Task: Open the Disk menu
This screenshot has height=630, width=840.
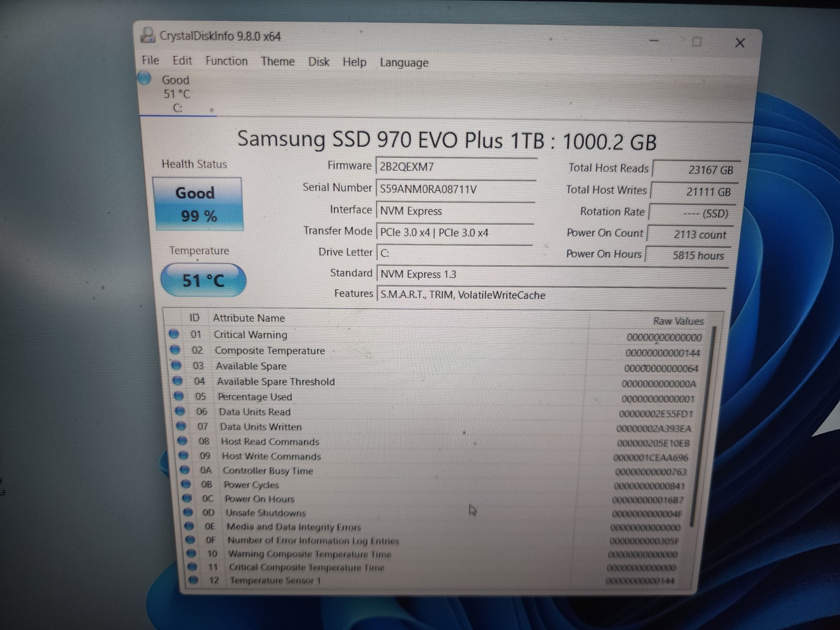Action: [x=319, y=62]
